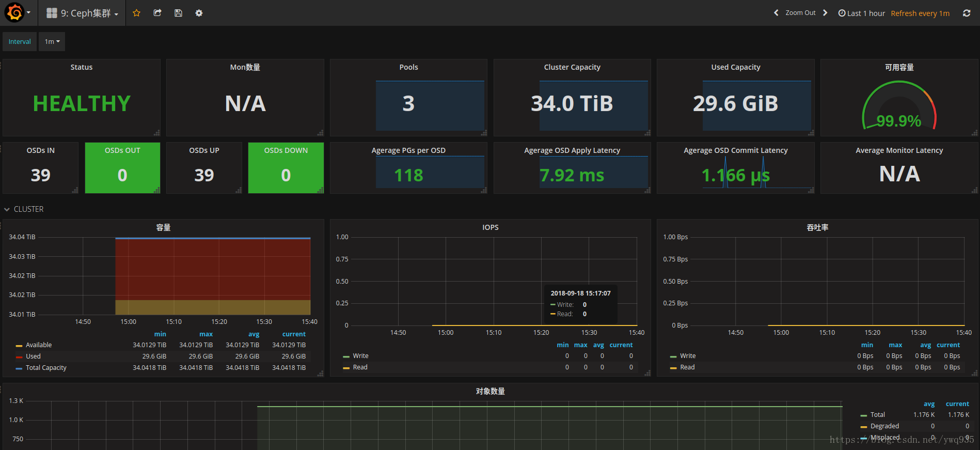
Task: Toggle the Used series in 容量 legend
Action: 33,356
